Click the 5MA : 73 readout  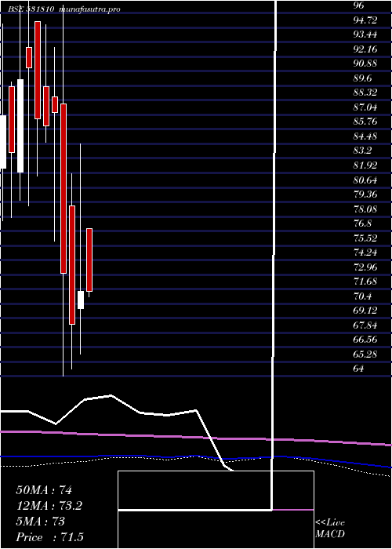[41, 522]
